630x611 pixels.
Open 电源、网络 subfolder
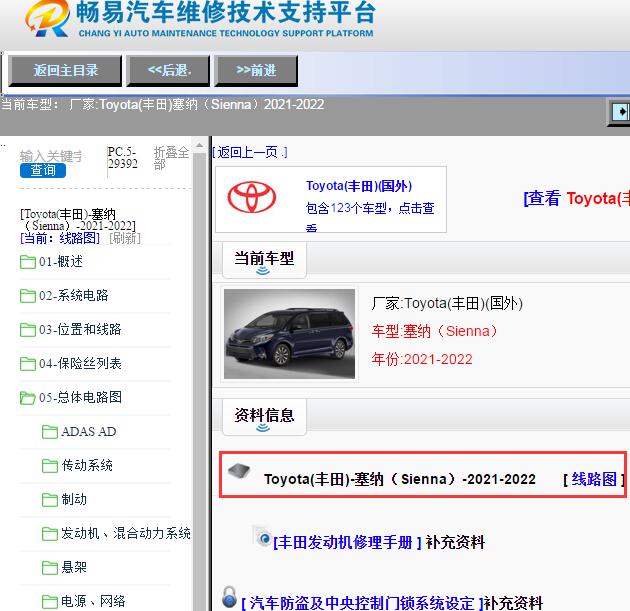point(93,602)
